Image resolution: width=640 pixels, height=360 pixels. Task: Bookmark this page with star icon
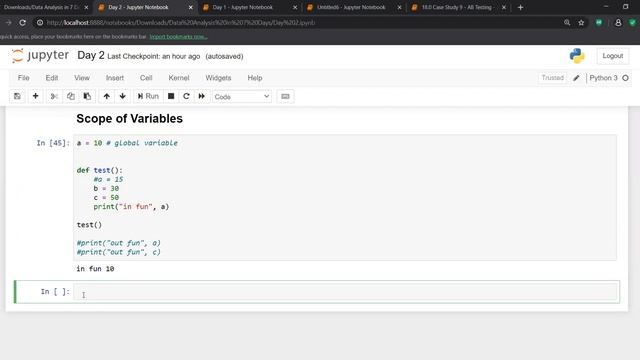click(581, 23)
